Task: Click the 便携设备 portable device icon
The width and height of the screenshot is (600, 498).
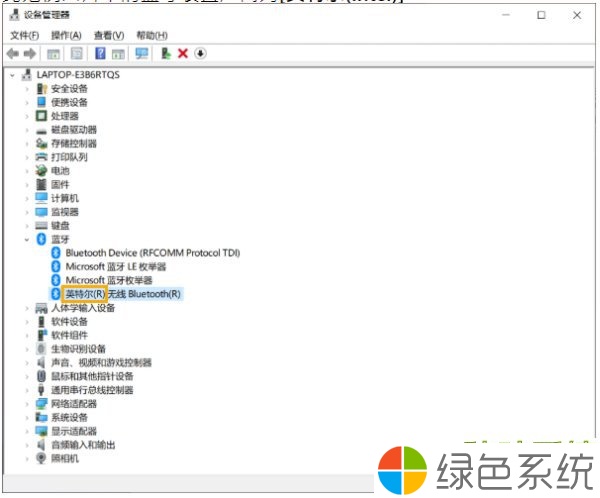Action: 41,102
